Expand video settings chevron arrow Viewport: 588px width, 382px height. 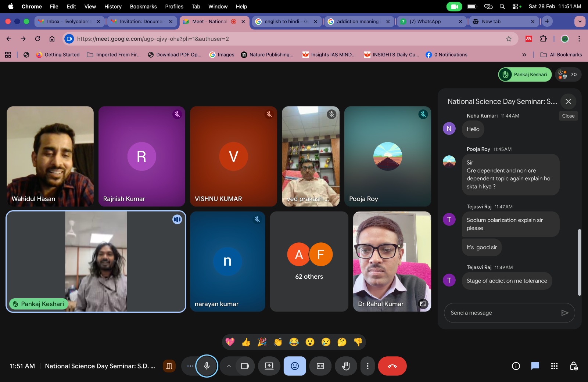229,366
